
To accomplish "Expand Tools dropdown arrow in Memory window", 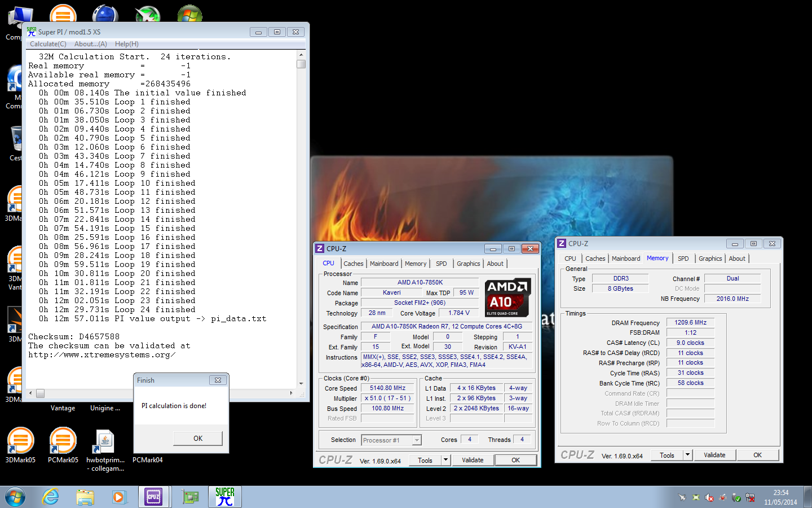I will pyautogui.click(x=687, y=455).
